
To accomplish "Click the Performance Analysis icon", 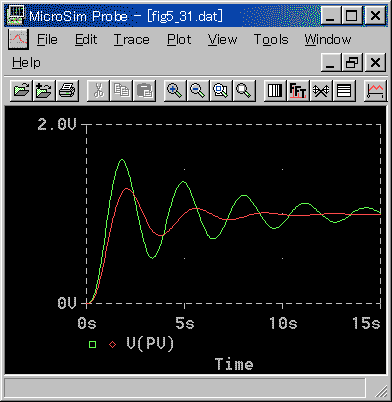I will [321, 90].
